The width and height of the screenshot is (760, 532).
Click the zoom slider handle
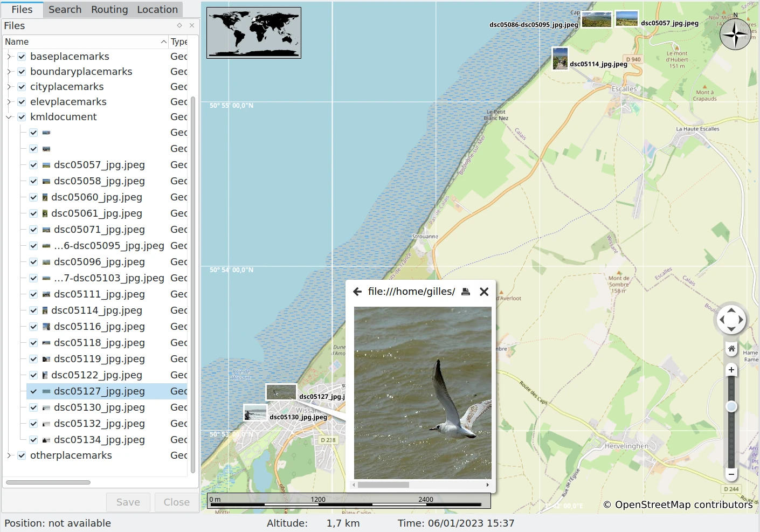pos(731,406)
